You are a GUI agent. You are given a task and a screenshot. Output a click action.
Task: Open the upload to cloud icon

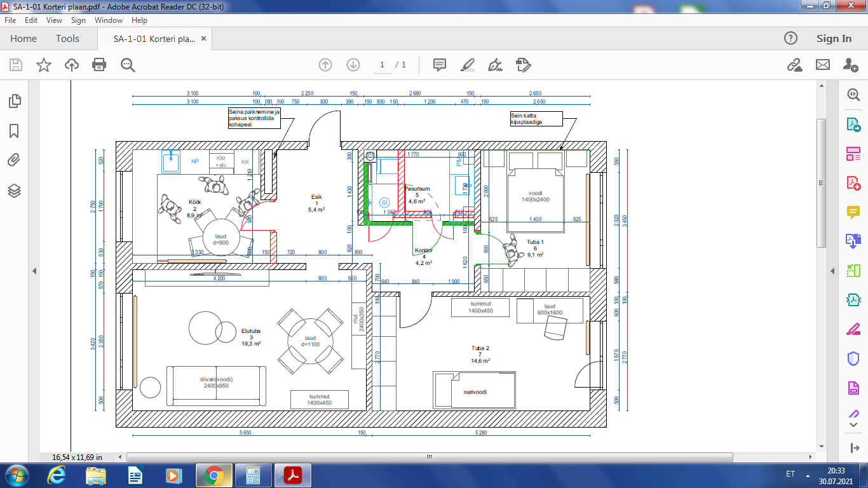(x=72, y=65)
